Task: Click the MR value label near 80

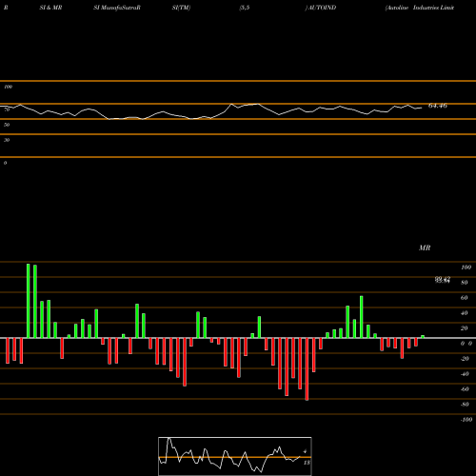Action: coord(443,280)
